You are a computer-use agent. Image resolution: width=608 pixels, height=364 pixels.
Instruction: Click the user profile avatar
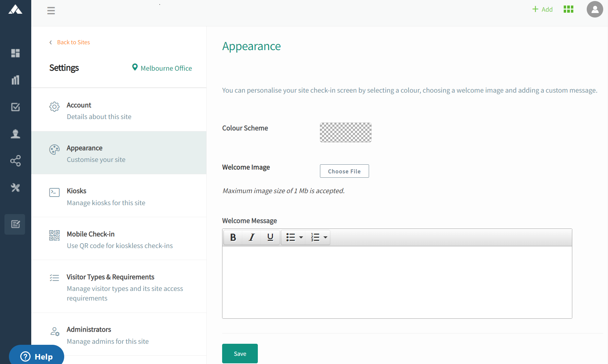click(x=595, y=9)
